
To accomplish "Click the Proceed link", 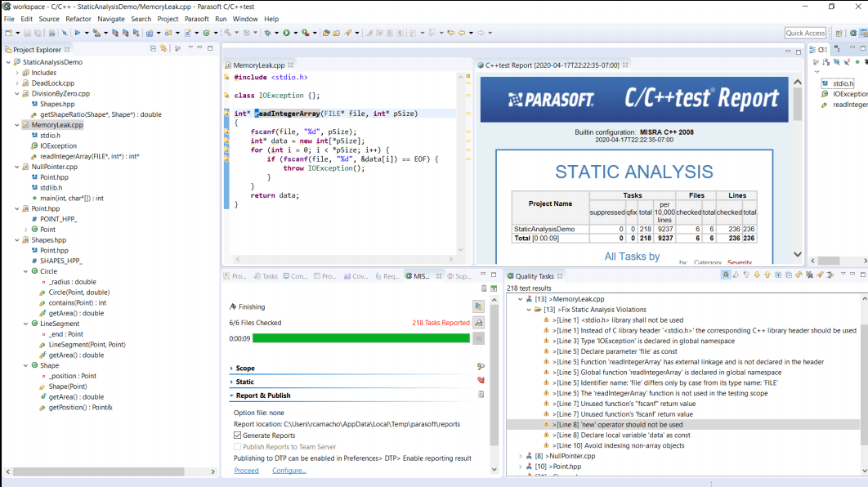I will [x=246, y=471].
